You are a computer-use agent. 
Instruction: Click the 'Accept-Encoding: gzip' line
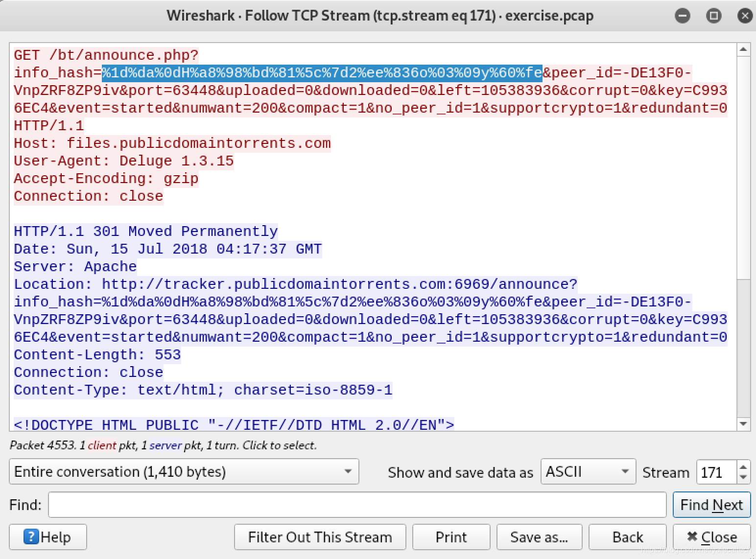106,178
